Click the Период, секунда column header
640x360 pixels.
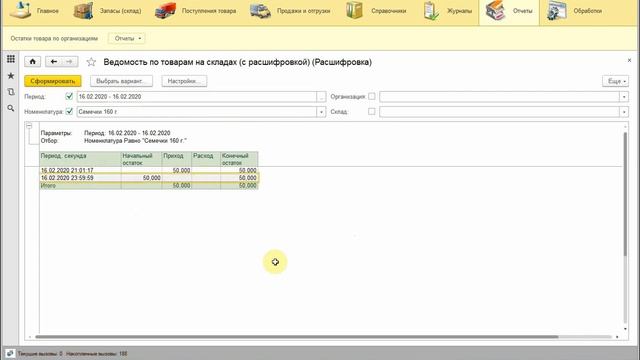tap(80, 159)
